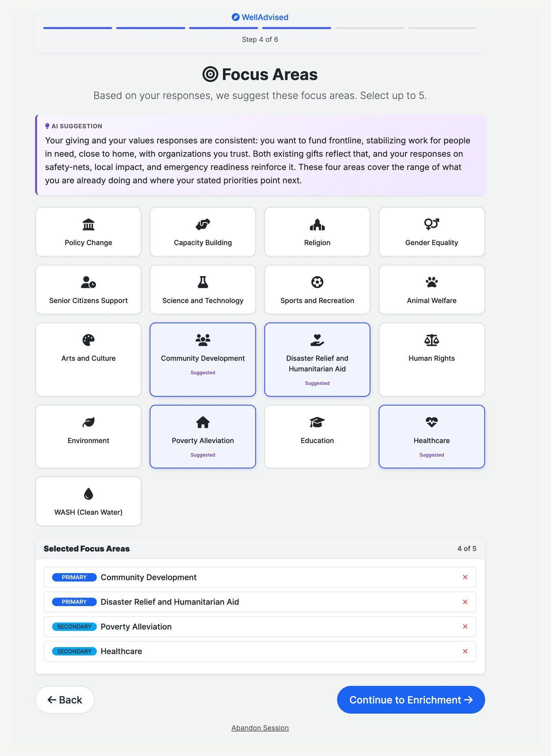Click the AI SUGGESTION heading text
Viewport: 551px width, 756px height.
(x=77, y=126)
